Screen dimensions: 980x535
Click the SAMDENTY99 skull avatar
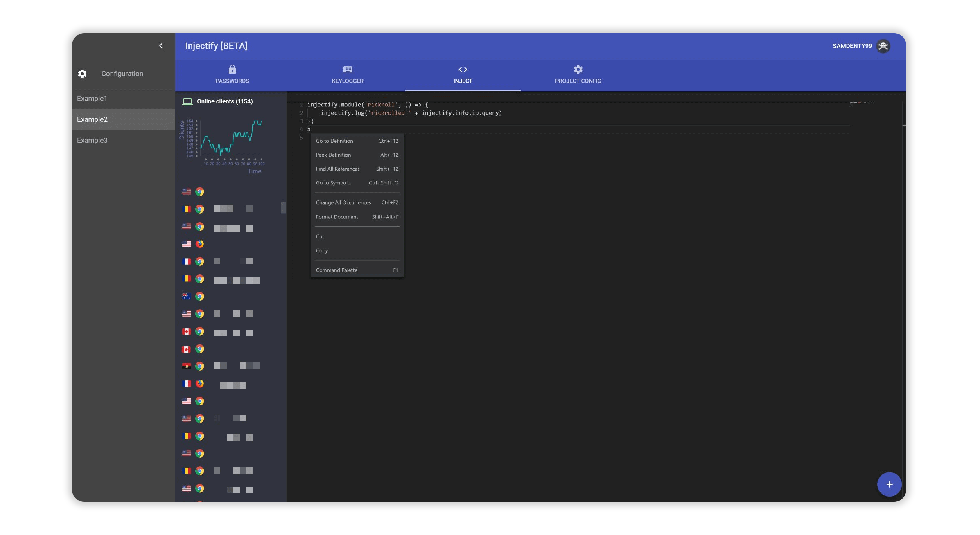(883, 46)
